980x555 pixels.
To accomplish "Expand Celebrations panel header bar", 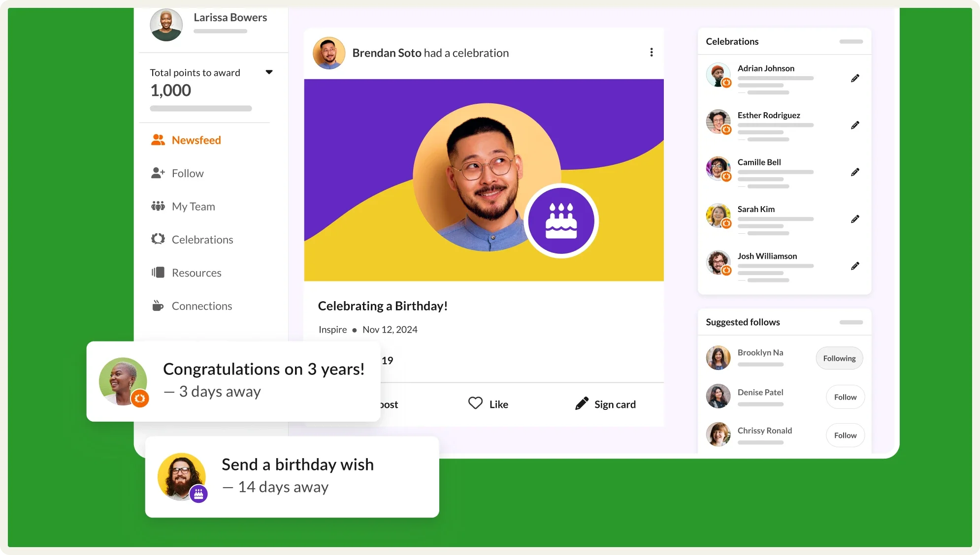I will coord(850,42).
